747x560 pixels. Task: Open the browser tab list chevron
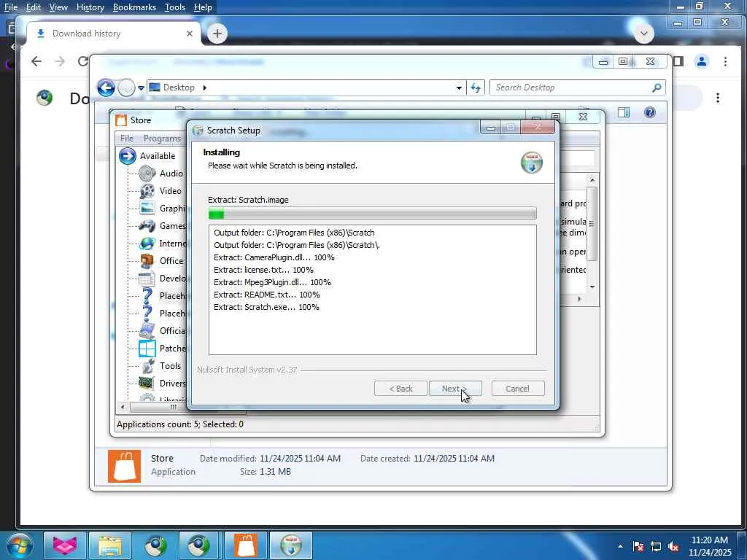pyautogui.click(x=644, y=34)
